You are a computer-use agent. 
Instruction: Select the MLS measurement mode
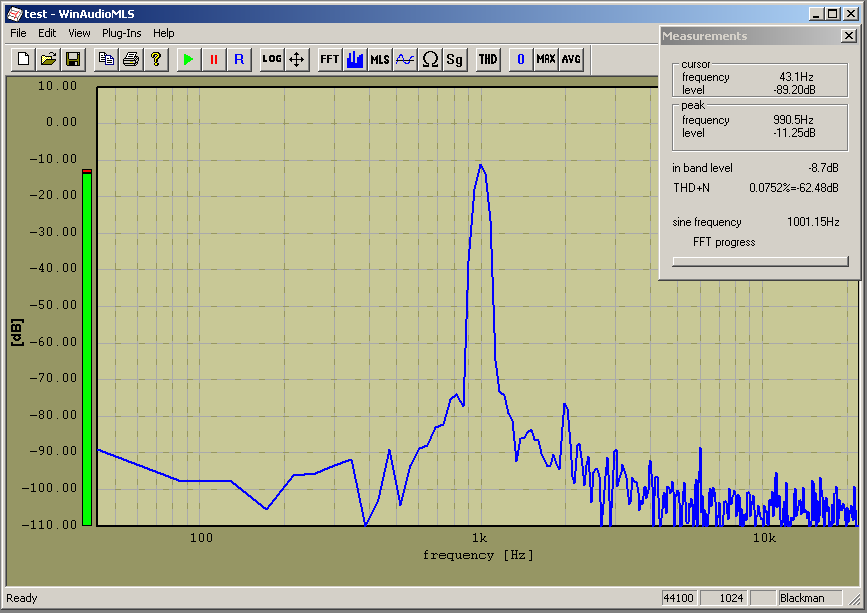tap(380, 59)
